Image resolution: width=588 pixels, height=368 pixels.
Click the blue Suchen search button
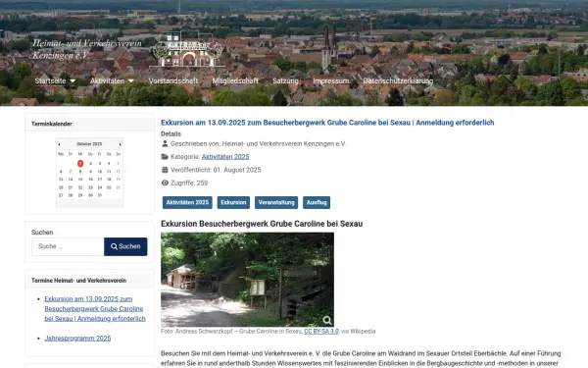click(x=125, y=246)
